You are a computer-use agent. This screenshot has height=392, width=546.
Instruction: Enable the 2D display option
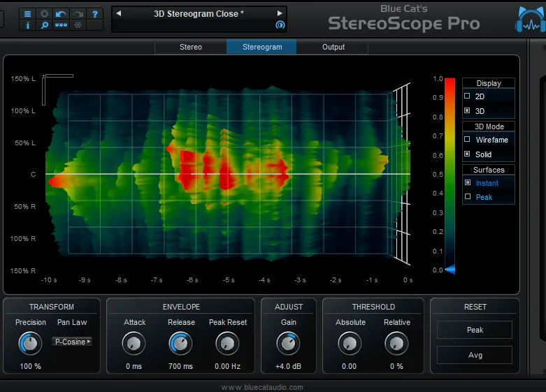point(467,96)
